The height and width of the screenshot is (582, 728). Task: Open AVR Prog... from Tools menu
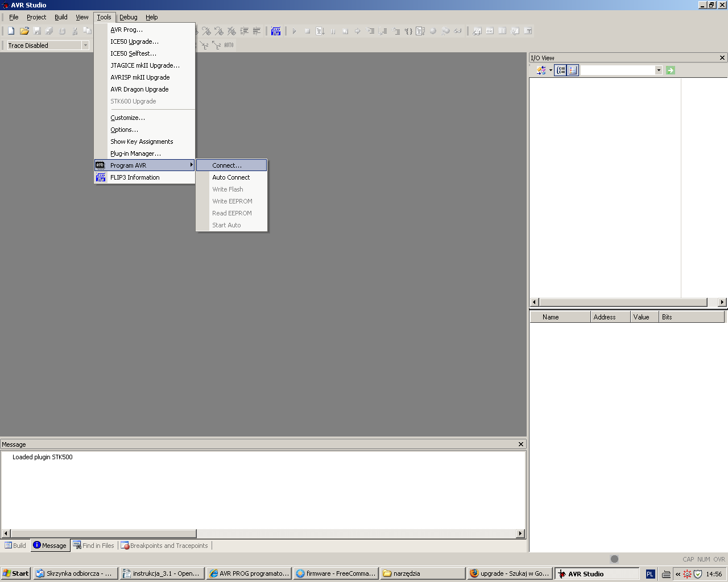click(x=145, y=30)
